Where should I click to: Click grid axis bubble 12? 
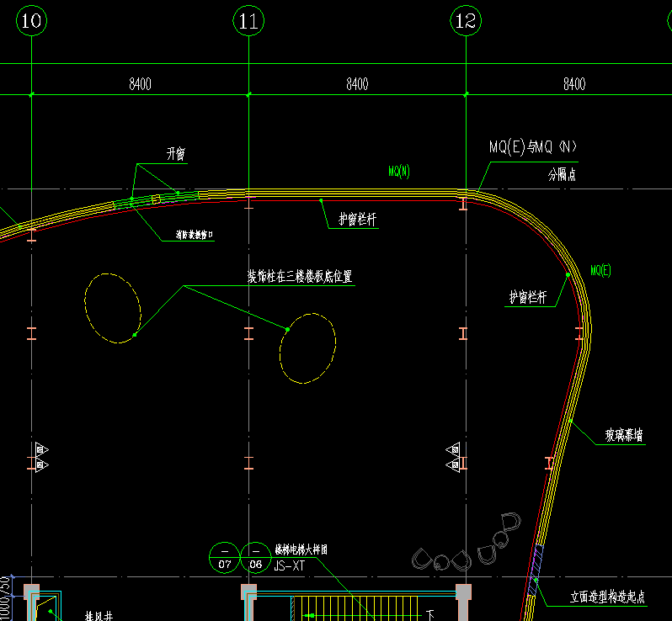coord(466,20)
